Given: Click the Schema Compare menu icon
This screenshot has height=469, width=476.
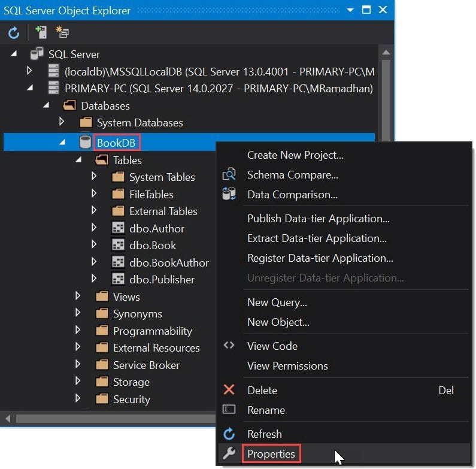Looking at the screenshot, I should [x=229, y=174].
